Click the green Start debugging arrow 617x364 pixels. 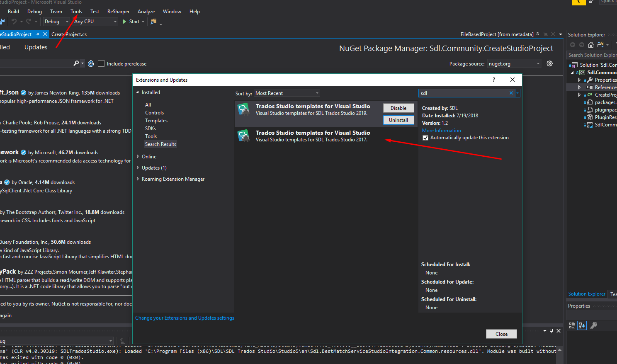point(124,22)
